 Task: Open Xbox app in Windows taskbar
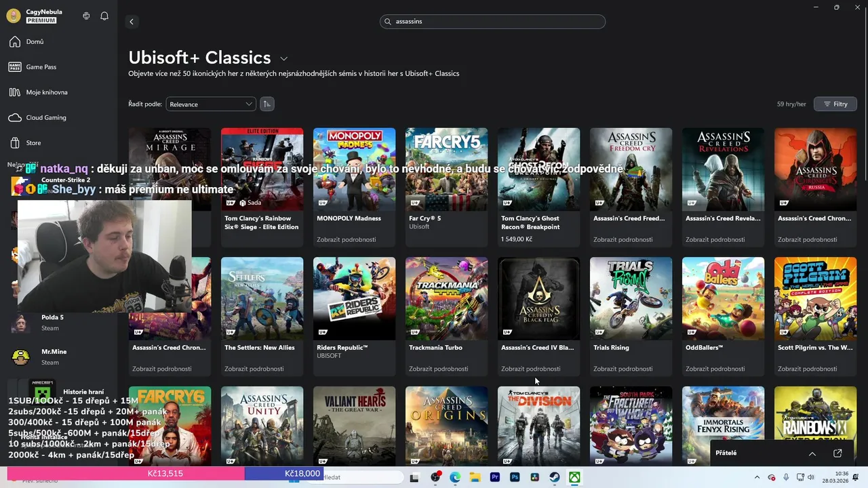pyautogui.click(x=574, y=477)
